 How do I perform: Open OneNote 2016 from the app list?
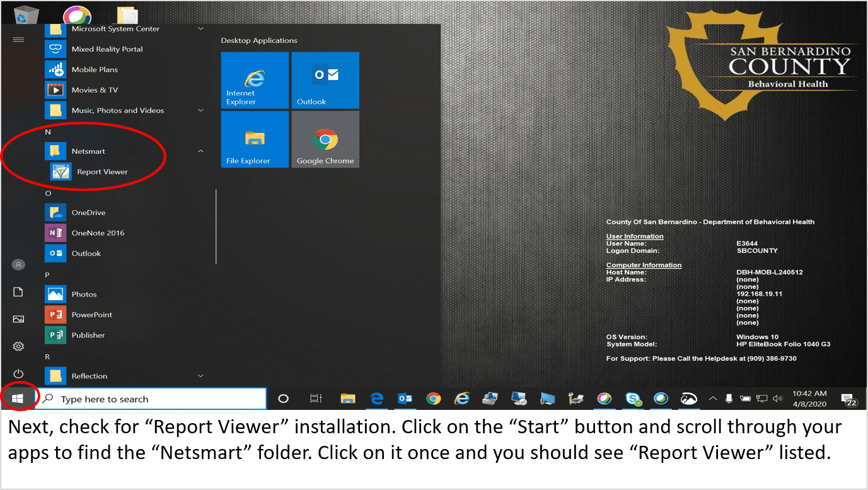98,233
